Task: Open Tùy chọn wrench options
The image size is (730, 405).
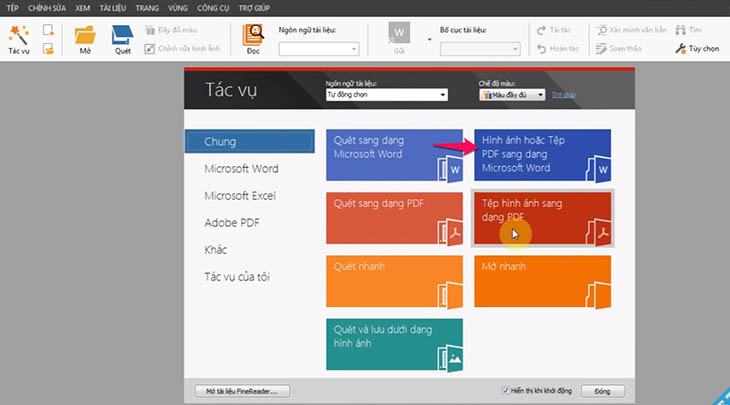Action: coord(697,48)
